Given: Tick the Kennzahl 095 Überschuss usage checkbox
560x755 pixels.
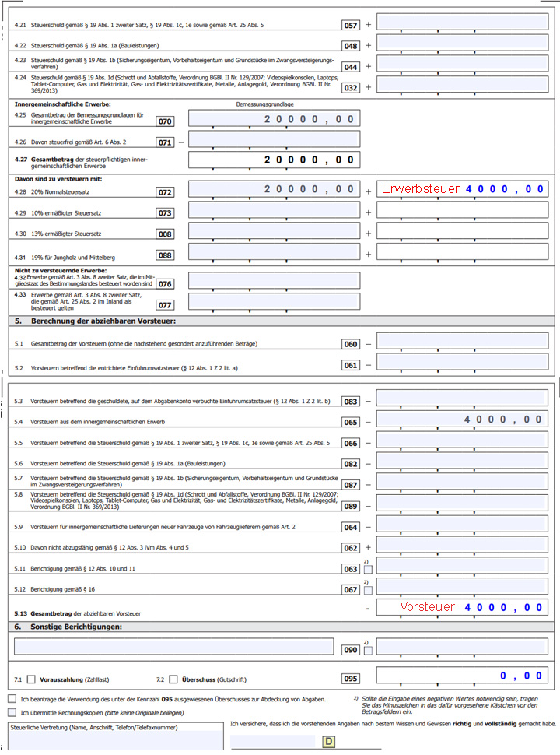Looking at the screenshot, I should point(12,699).
